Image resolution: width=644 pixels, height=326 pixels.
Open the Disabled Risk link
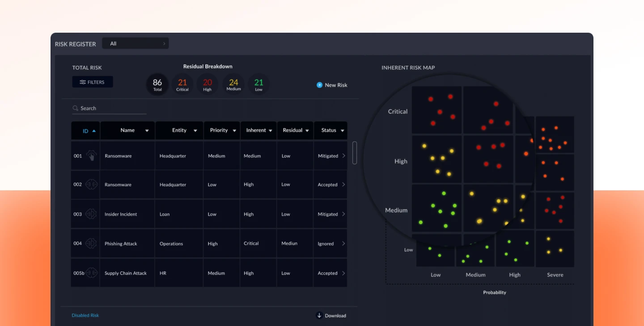click(x=85, y=315)
